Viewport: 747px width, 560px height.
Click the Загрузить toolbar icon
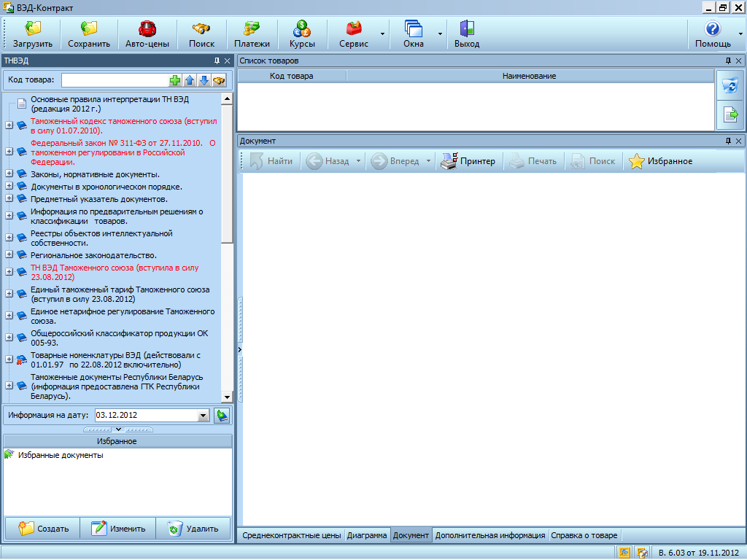tap(32, 34)
